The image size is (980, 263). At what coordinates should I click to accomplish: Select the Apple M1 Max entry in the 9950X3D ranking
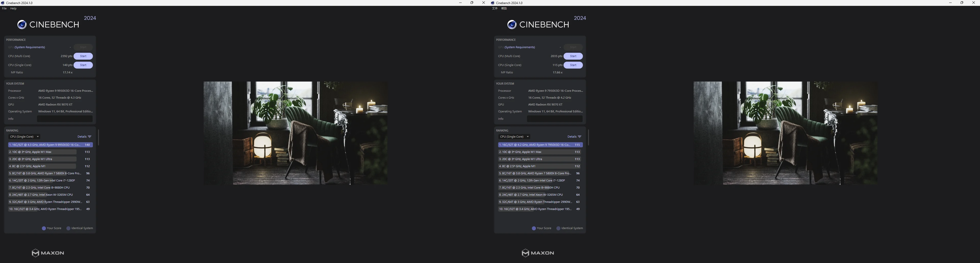(43, 152)
